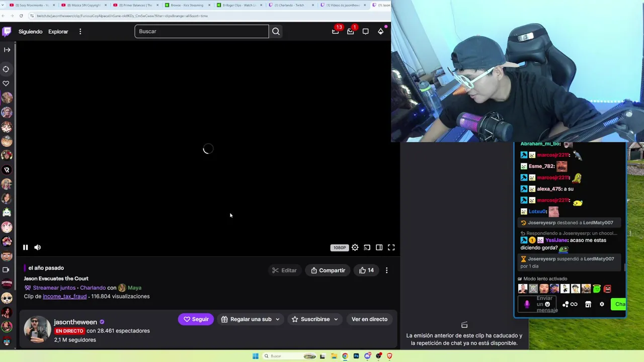Open Discord from the taskbar

(367, 356)
